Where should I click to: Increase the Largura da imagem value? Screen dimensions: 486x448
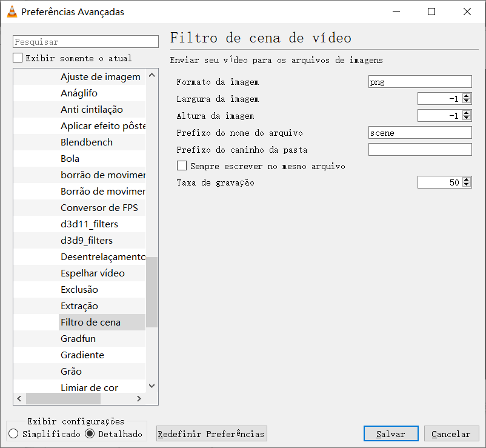pos(467,96)
